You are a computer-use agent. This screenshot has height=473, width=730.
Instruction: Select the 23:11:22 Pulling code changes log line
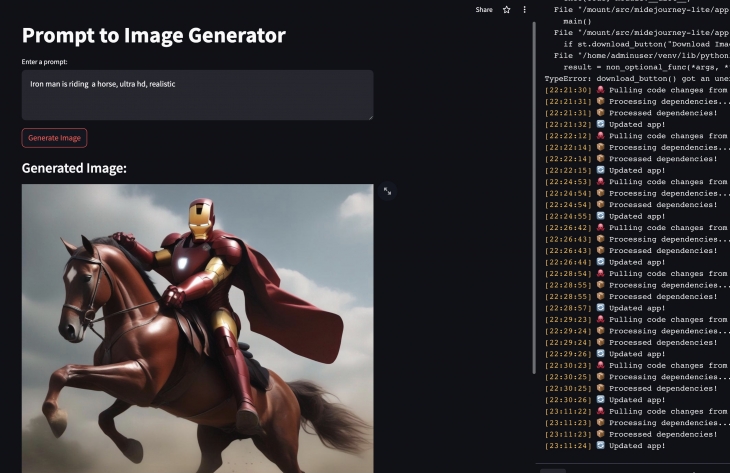pyautogui.click(x=637, y=412)
